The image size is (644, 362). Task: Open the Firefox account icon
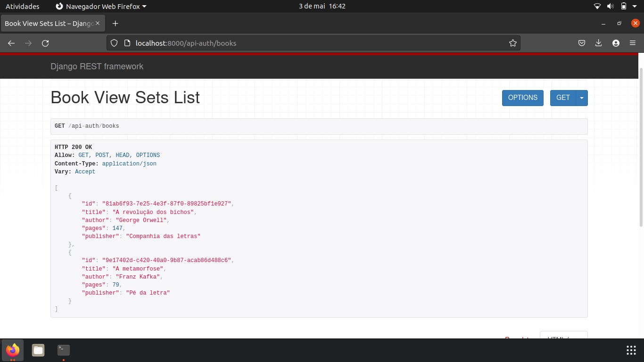(616, 43)
